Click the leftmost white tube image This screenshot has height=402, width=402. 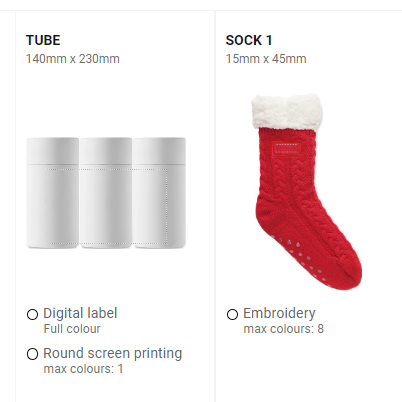[x=53, y=193]
